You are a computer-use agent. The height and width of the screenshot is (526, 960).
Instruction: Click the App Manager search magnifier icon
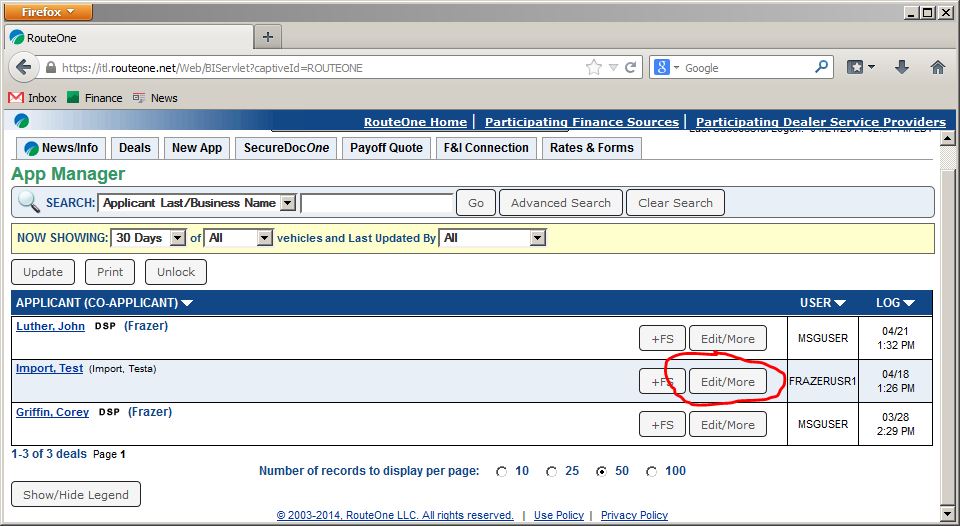point(28,201)
